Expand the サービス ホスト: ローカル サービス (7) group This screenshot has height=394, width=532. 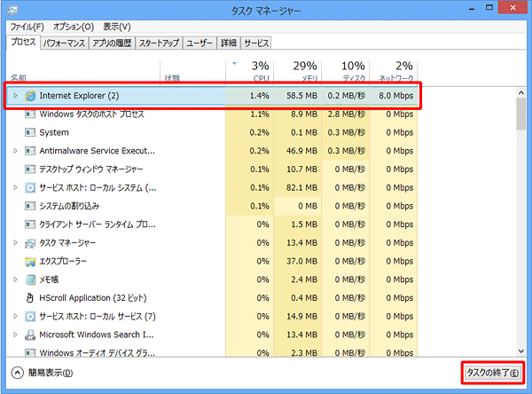pos(15,316)
